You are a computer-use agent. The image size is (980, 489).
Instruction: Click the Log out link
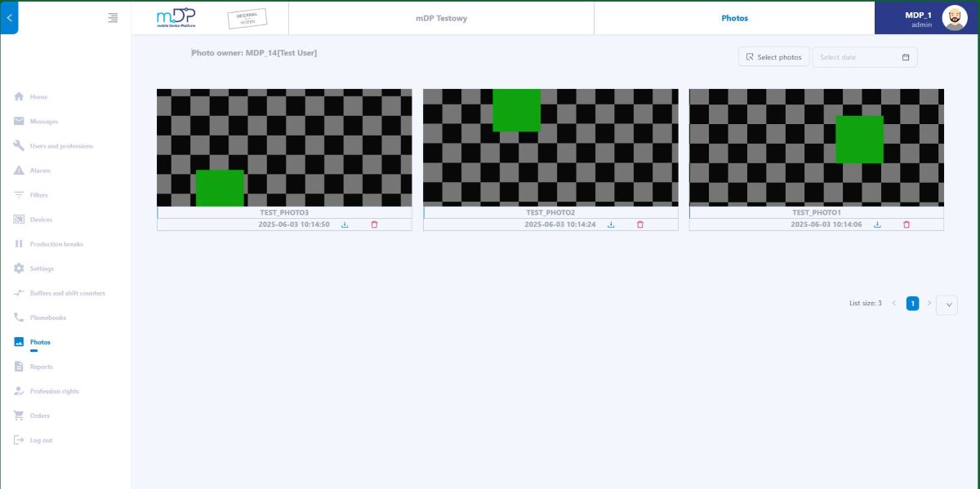[x=41, y=440]
